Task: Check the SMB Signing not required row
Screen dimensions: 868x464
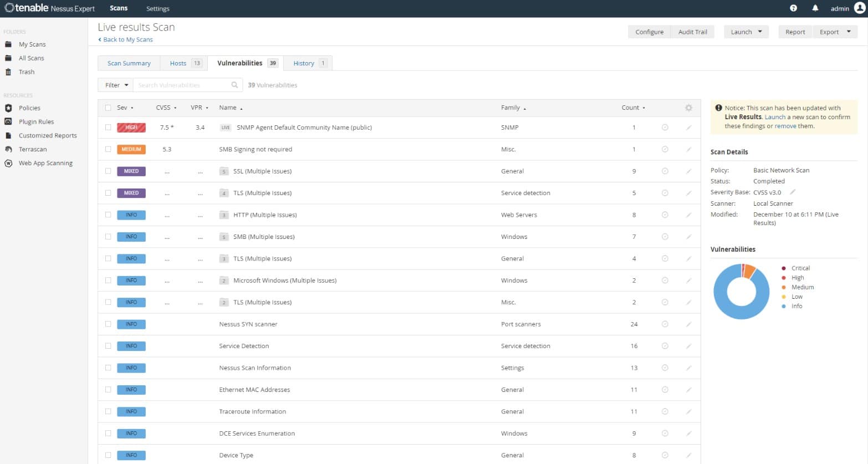Action: [x=108, y=149]
